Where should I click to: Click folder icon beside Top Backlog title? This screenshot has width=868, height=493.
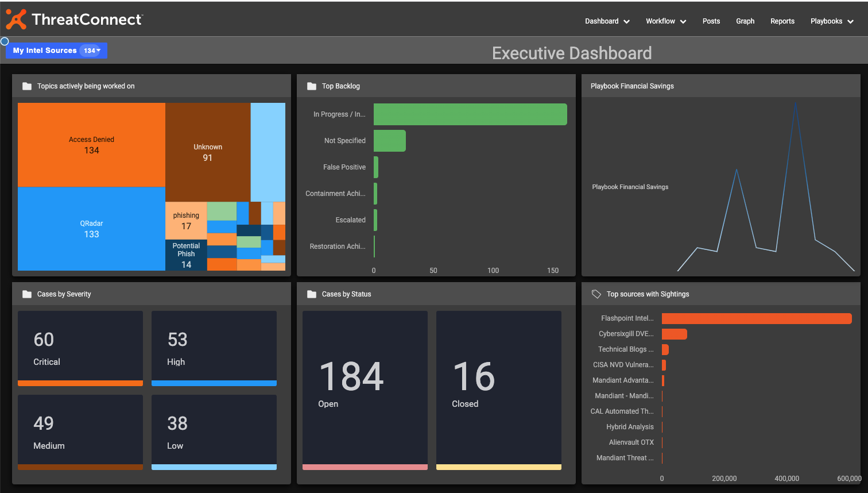pos(312,86)
